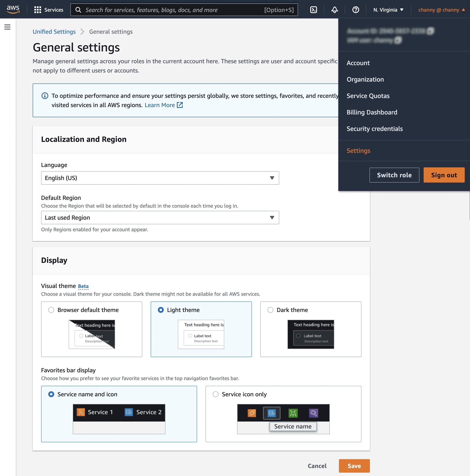Select Service icon only display option

(215, 394)
